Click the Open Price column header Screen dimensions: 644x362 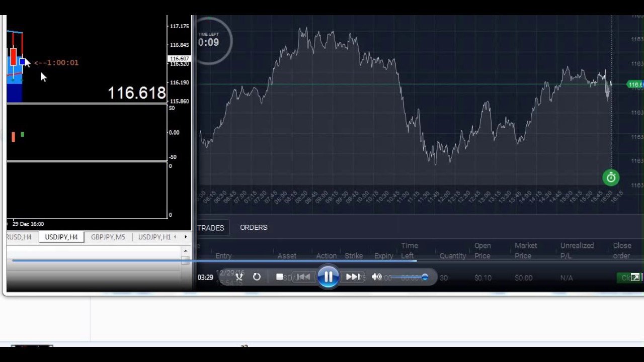tap(482, 250)
